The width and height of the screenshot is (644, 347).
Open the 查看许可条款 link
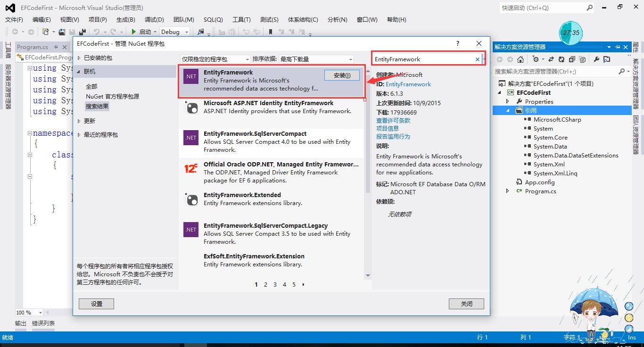(393, 120)
